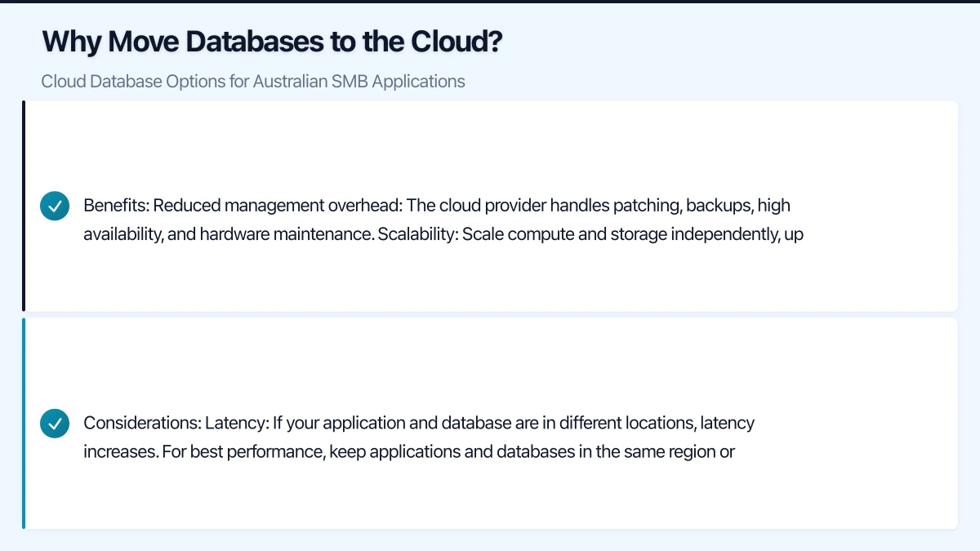Click the subtitle about Australian SMB Applications

(x=253, y=81)
